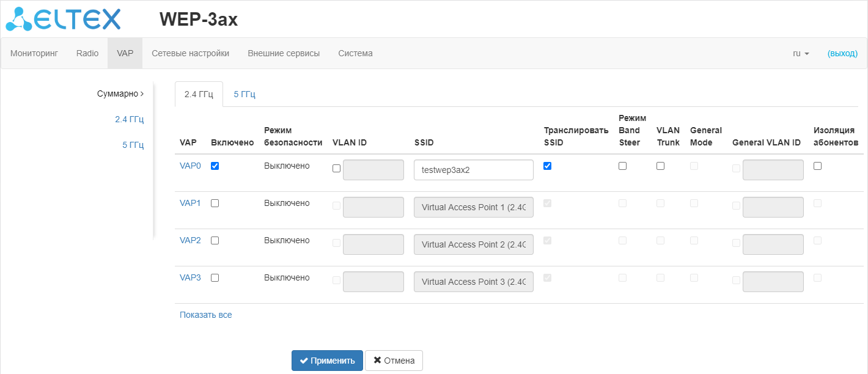Click the (выход) logout link
The width and height of the screenshot is (868, 374).
[x=842, y=54]
